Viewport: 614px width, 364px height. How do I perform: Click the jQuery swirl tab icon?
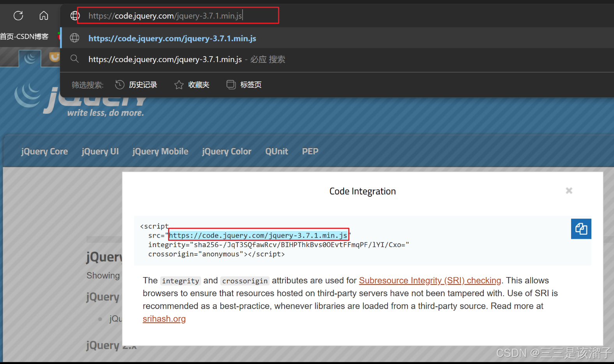30,58
